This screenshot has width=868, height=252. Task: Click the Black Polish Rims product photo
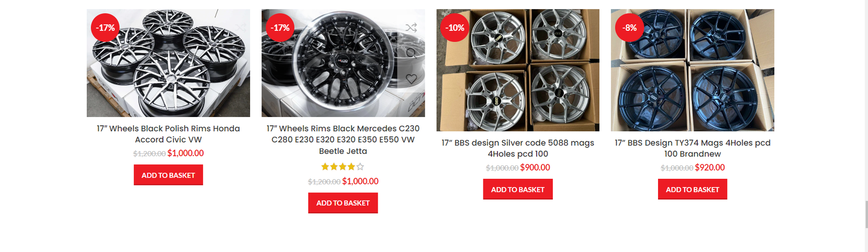(x=168, y=70)
